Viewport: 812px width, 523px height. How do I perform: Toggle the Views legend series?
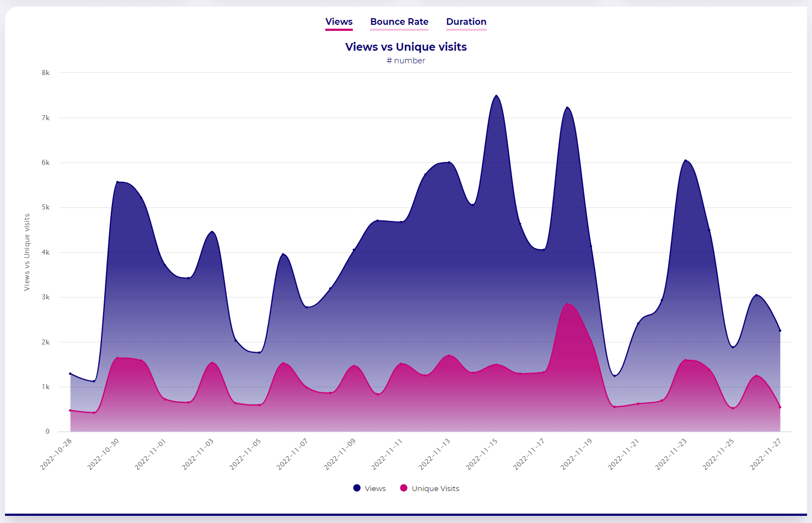[369, 488]
